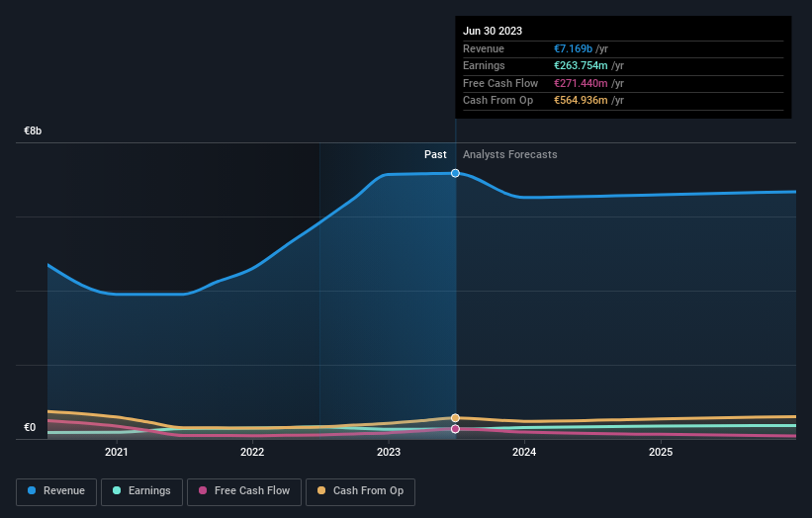Click the €7.169b revenue value
Screen dimensions: 812x518
tap(573, 48)
